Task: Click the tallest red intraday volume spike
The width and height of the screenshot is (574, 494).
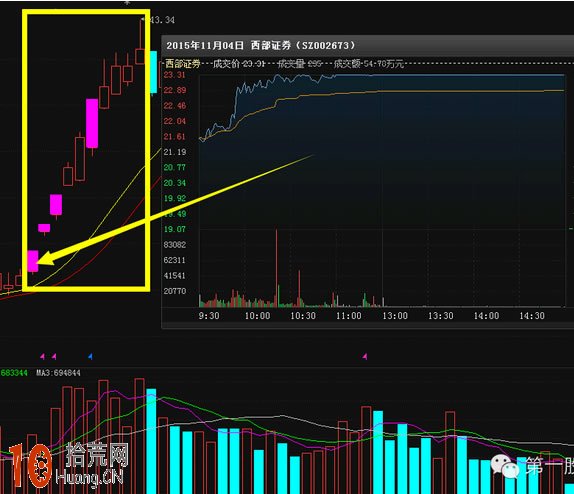Action: (276, 268)
